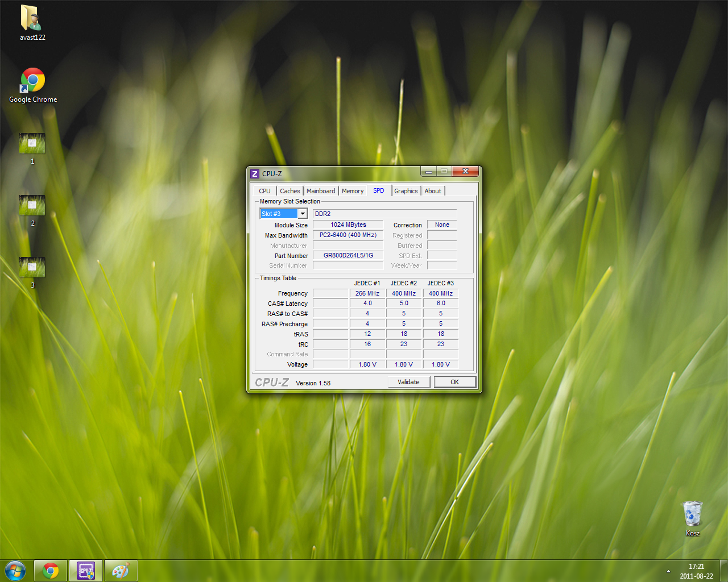Open Chrome from the taskbar
This screenshot has height=582, width=728.
[x=51, y=571]
